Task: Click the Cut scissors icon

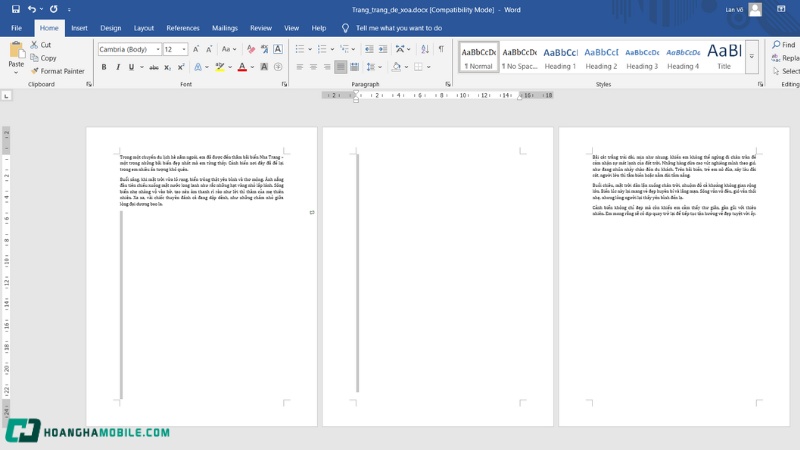Action: pyautogui.click(x=34, y=45)
